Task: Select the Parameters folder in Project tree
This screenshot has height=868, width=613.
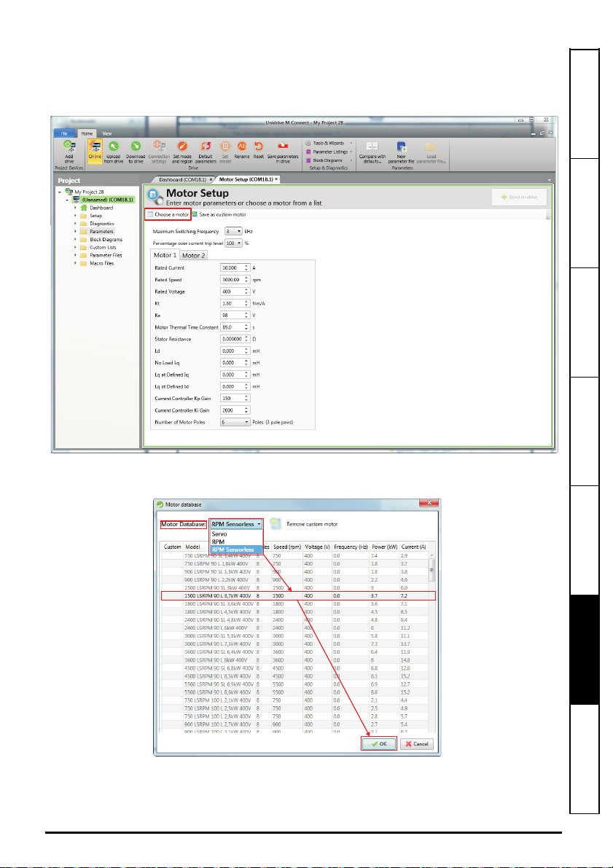Action: (102, 231)
